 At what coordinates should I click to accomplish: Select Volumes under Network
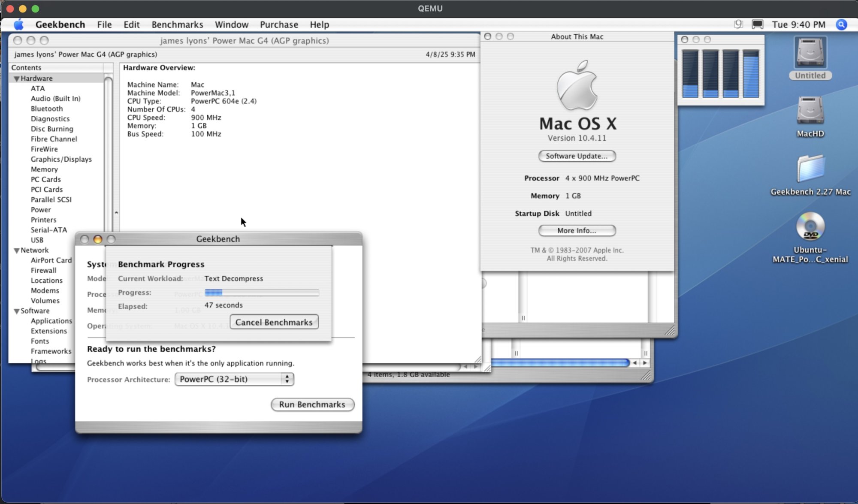[45, 301]
